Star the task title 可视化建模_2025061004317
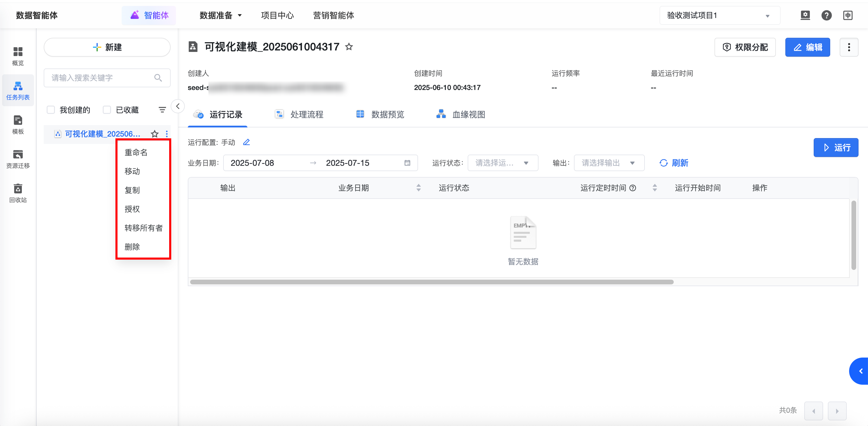 click(x=349, y=47)
